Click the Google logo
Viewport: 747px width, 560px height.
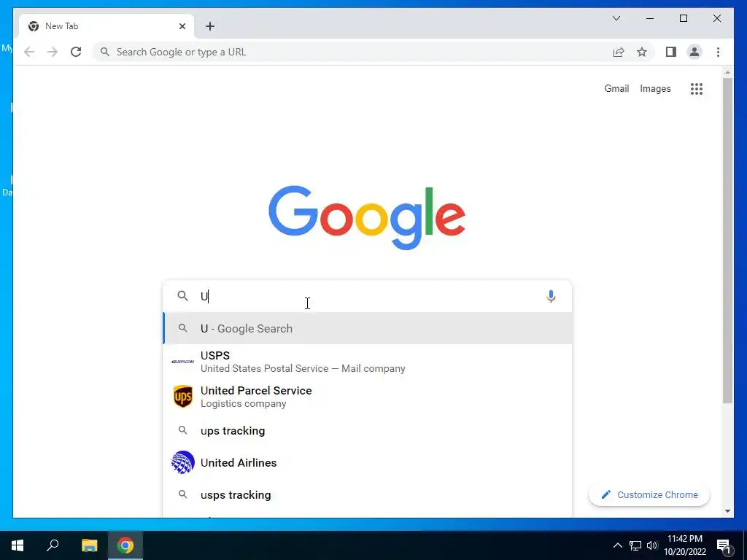click(367, 217)
